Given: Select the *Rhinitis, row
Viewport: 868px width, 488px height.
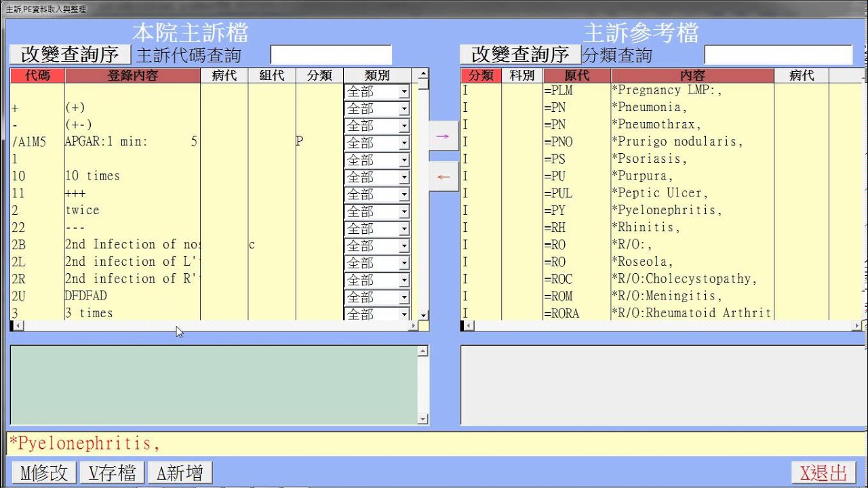Looking at the screenshot, I should 661,228.
